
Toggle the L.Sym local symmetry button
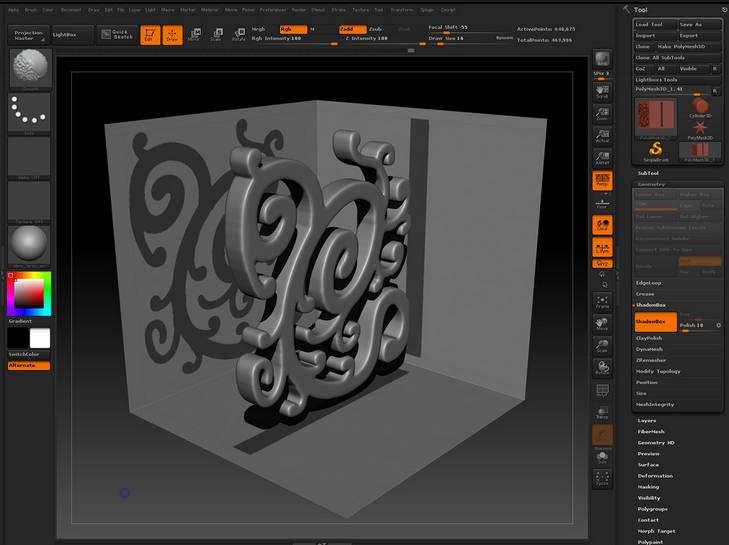[602, 247]
